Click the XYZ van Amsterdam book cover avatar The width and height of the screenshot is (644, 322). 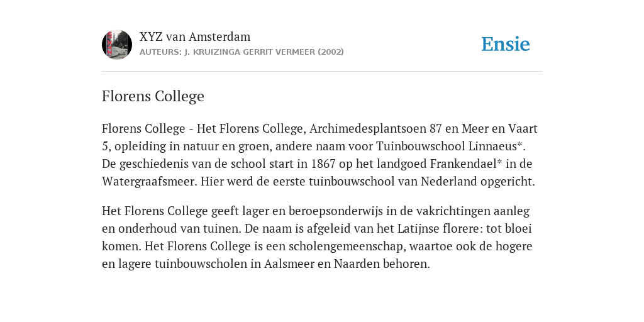click(x=117, y=45)
